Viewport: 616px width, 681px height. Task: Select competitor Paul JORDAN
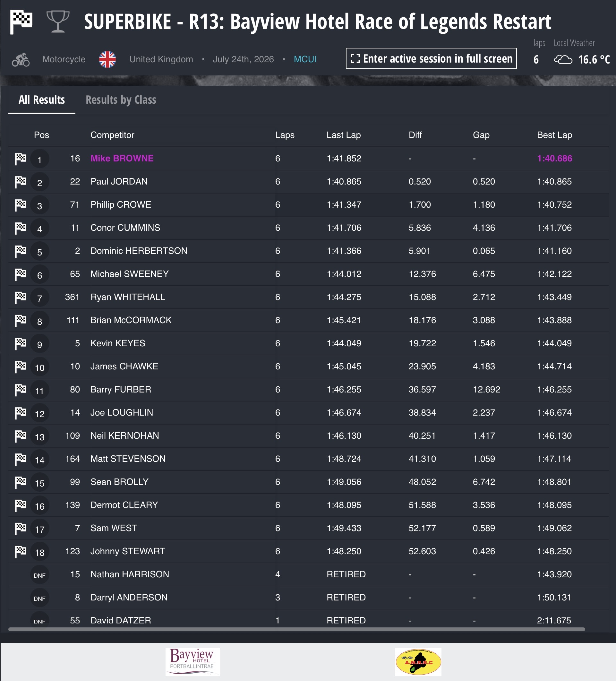(x=119, y=181)
